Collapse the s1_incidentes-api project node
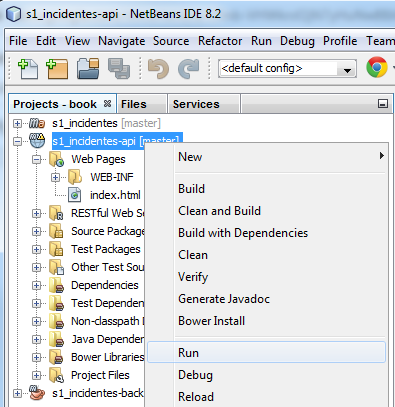The height and width of the screenshot is (407, 395). pyautogui.click(x=17, y=142)
